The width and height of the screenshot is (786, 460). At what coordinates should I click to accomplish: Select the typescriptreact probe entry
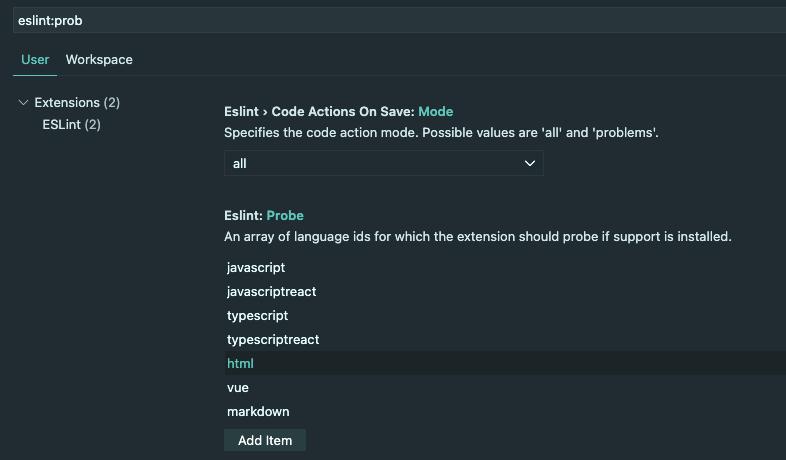pos(273,340)
